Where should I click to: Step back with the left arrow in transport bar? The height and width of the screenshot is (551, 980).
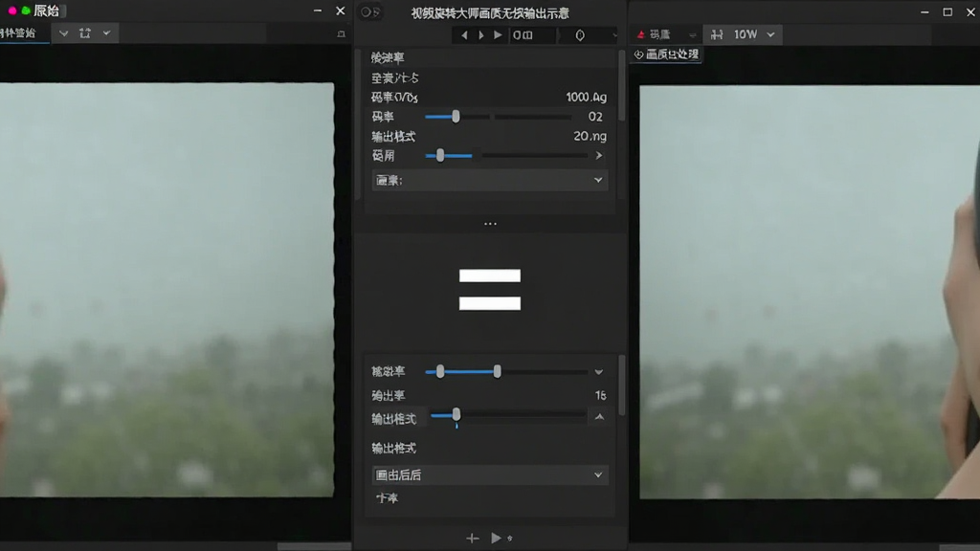(464, 35)
